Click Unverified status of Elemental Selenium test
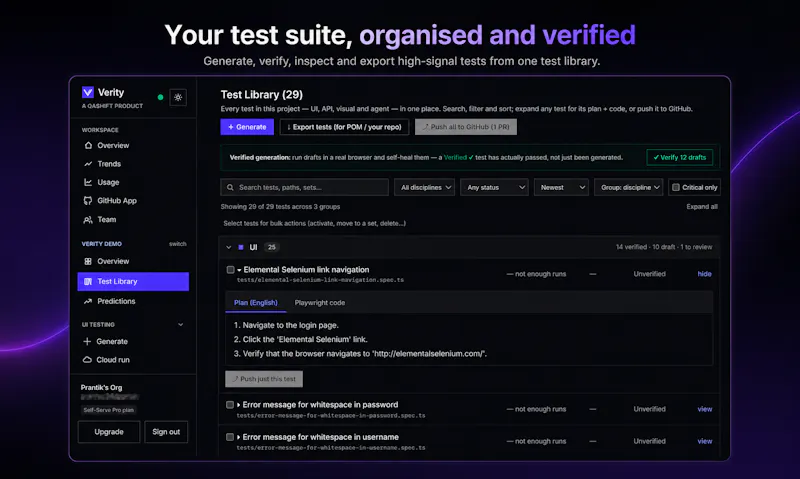This screenshot has height=479, width=800. tap(649, 274)
